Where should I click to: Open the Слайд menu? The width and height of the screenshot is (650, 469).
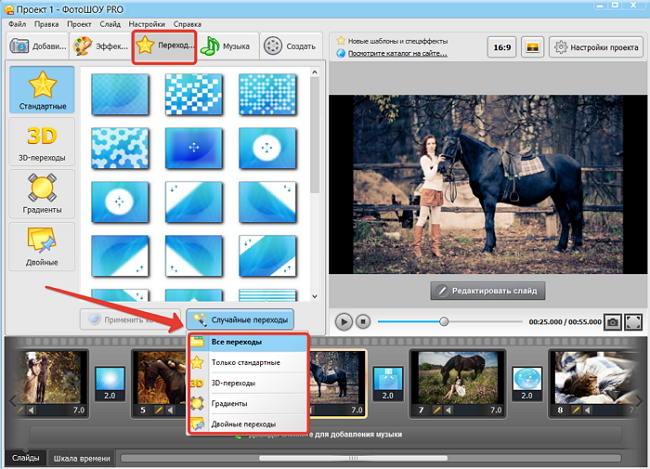click(110, 24)
